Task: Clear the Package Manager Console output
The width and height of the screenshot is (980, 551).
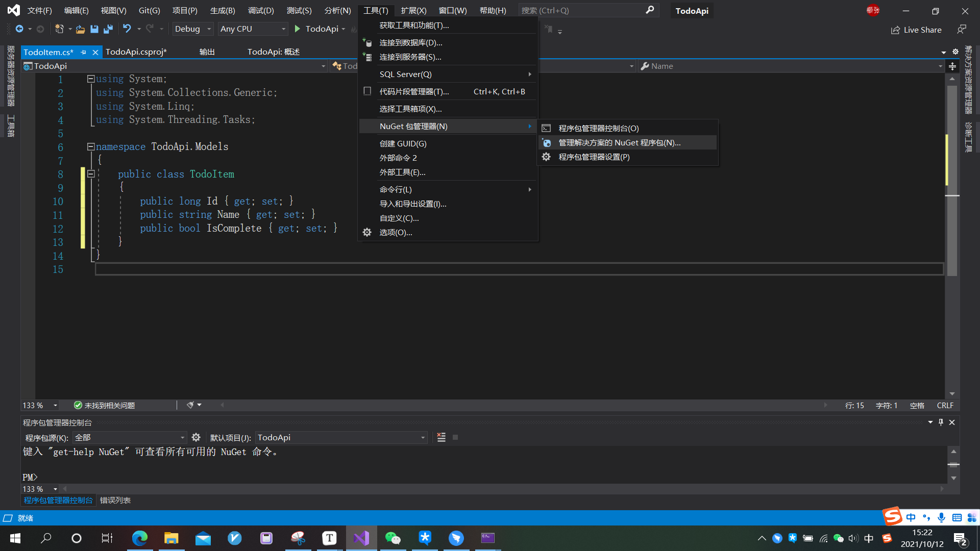Action: click(x=442, y=437)
